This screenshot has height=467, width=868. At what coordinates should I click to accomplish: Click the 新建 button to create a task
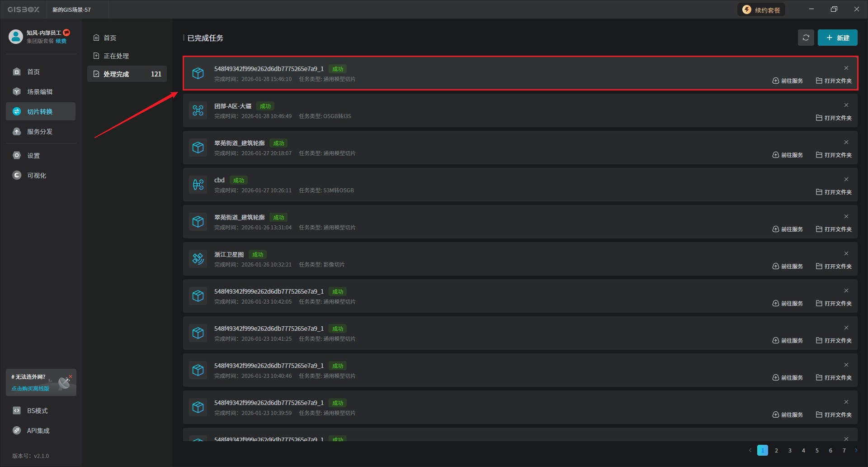point(837,38)
